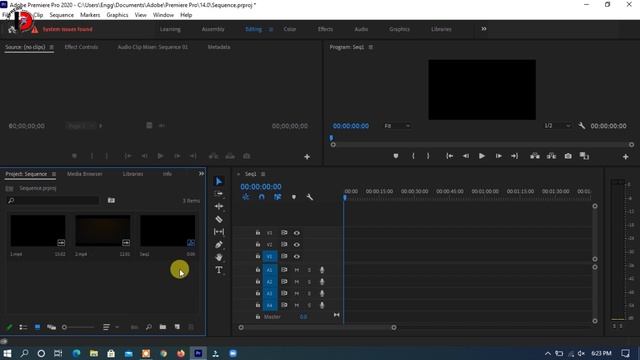Viewport: 640px width, 360px height.
Task: Click New Item icon in Project panel
Action: tap(177, 327)
